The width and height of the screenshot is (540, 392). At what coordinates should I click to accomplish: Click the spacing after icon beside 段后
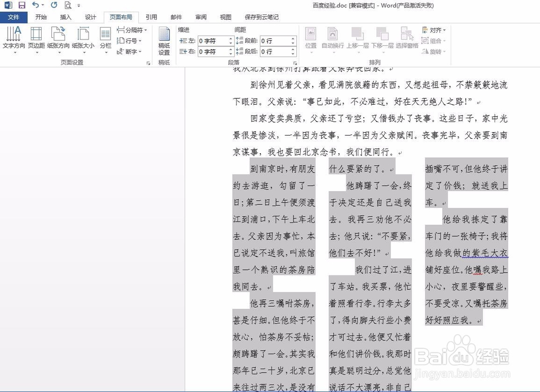(240, 51)
